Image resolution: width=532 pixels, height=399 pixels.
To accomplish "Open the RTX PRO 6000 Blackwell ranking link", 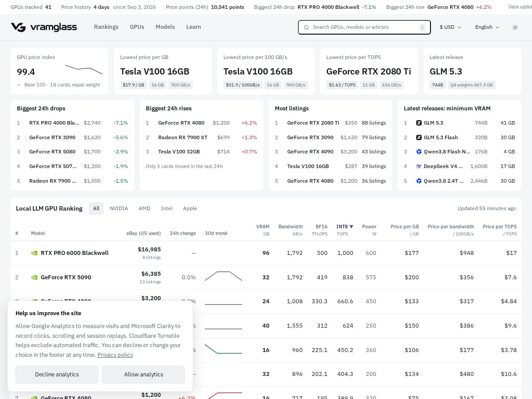I will (x=74, y=253).
